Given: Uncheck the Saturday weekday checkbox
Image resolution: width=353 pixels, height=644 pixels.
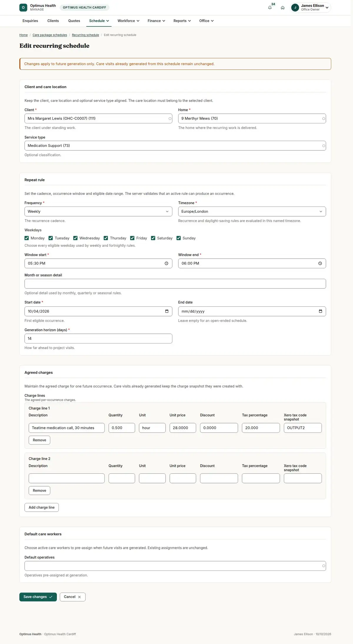Looking at the screenshot, I should [153, 238].
